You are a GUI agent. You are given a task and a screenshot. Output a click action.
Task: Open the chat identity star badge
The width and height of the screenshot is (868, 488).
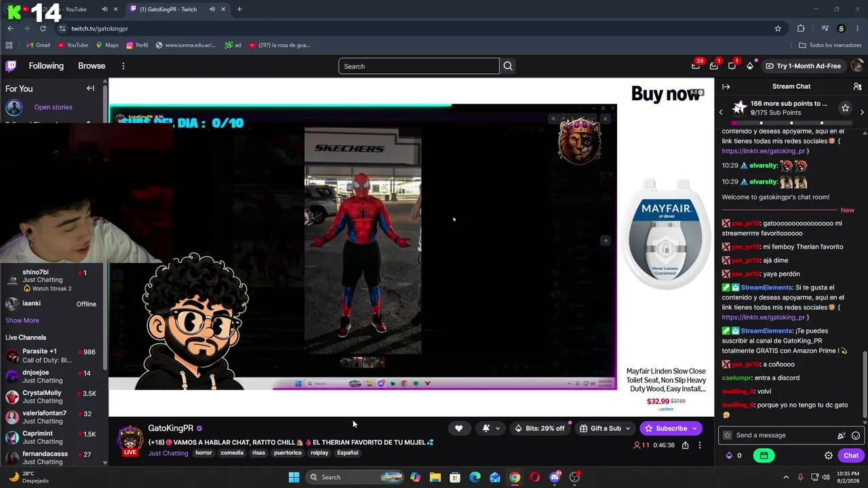pyautogui.click(x=728, y=436)
